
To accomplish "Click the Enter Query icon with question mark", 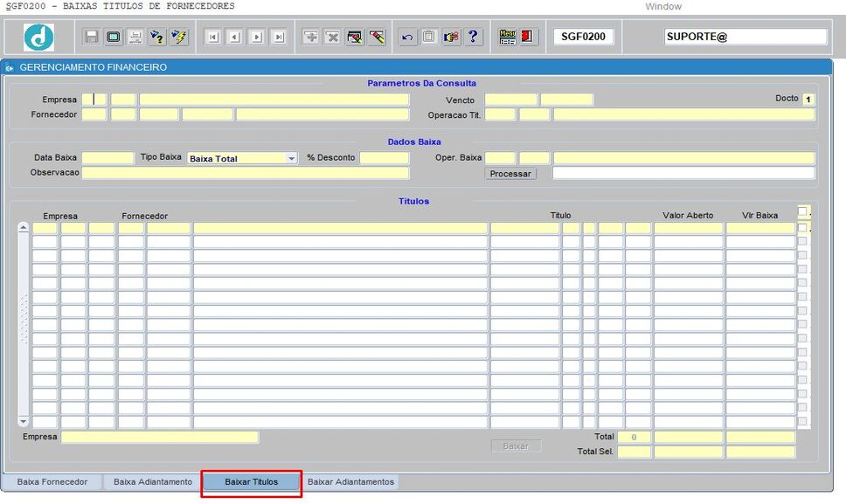I will coord(157,37).
